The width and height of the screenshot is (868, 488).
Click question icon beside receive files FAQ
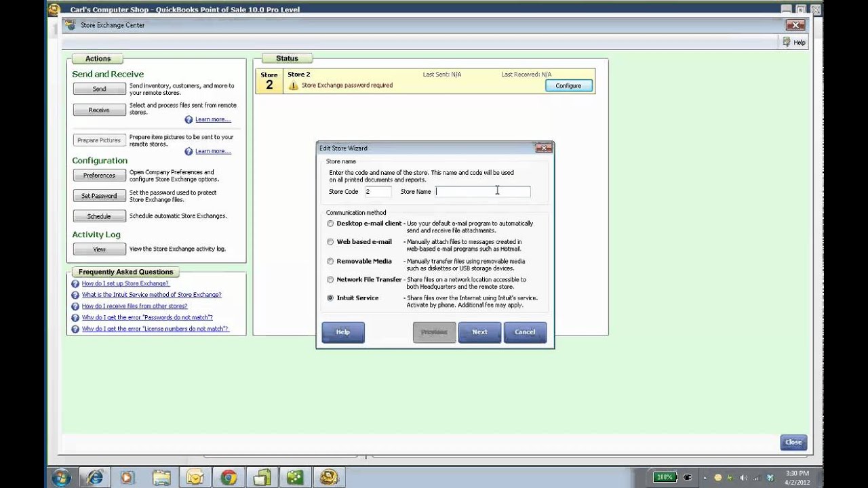(x=75, y=306)
